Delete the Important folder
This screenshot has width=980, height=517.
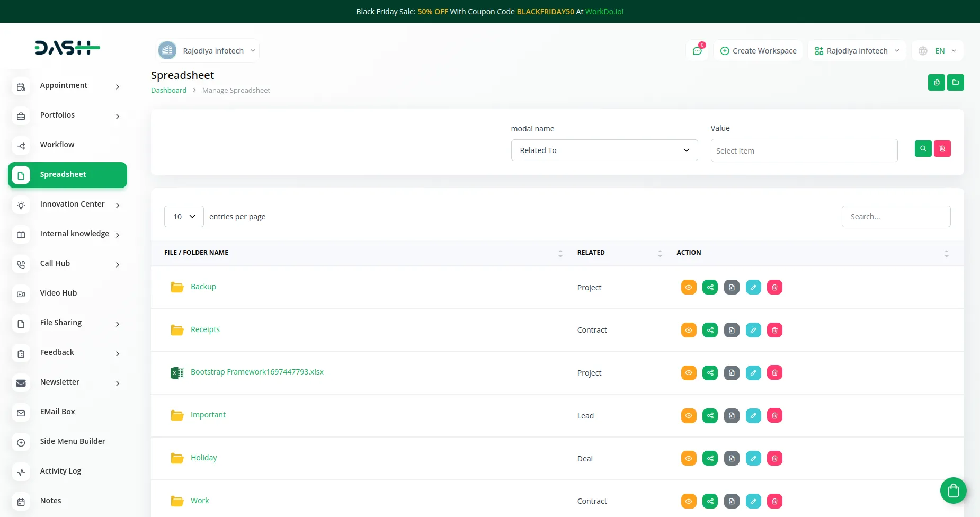coord(775,416)
